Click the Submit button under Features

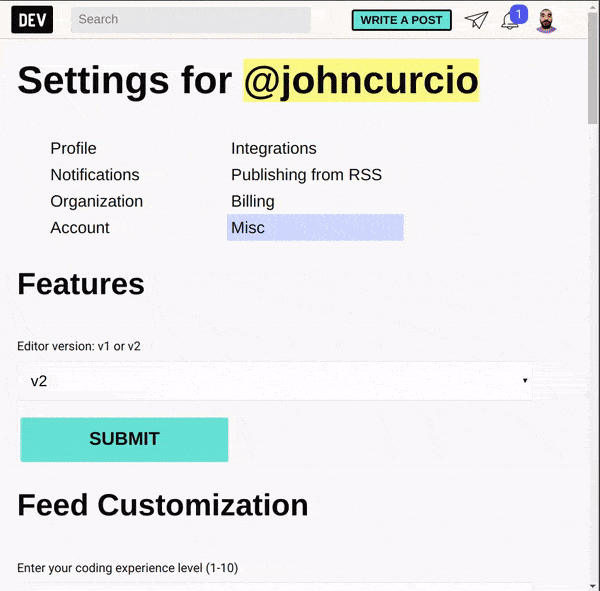tap(124, 439)
